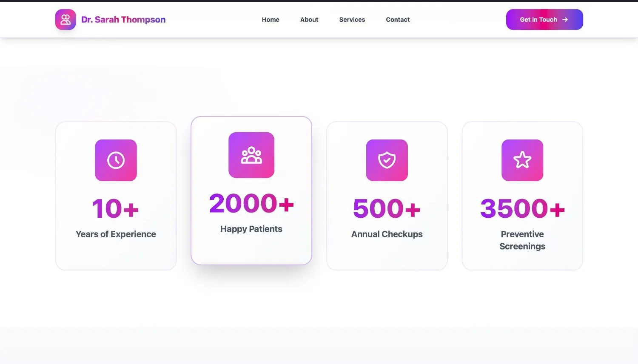638x364 pixels.
Task: Click the clock icon on the experience card
Action: 116,160
